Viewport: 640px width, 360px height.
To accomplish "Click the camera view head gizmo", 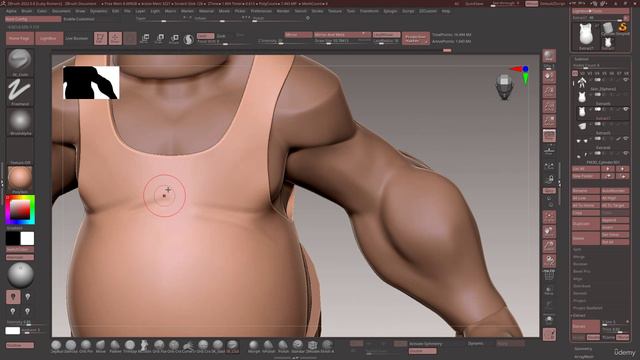I will pos(504,87).
